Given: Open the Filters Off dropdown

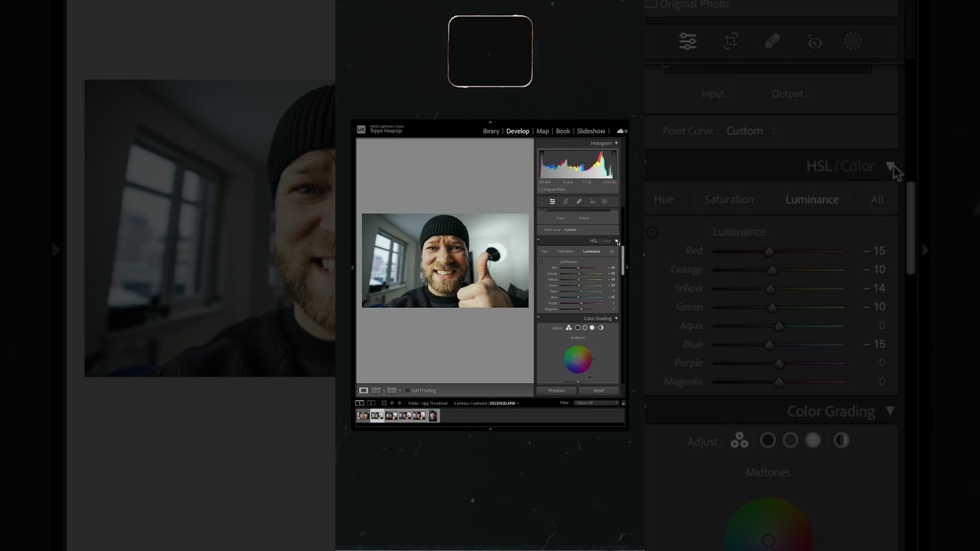Looking at the screenshot, I should (x=596, y=403).
